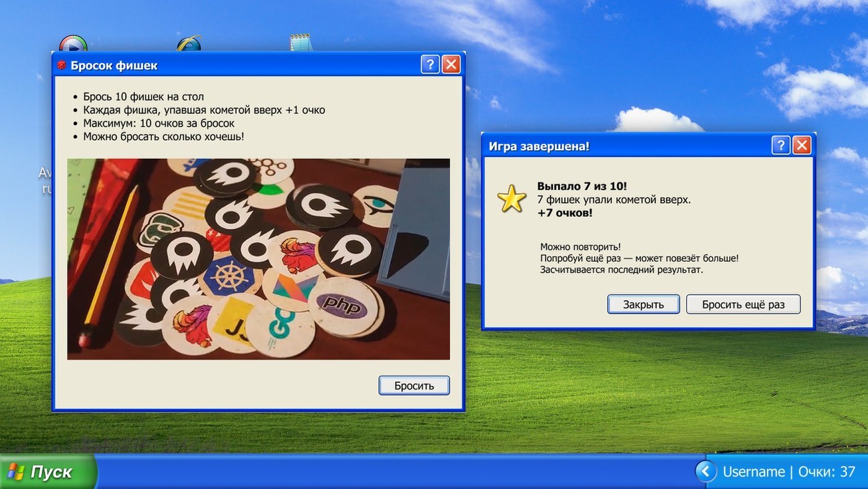Click the rule "Максимум: 10 очков за бросок"

159,123
